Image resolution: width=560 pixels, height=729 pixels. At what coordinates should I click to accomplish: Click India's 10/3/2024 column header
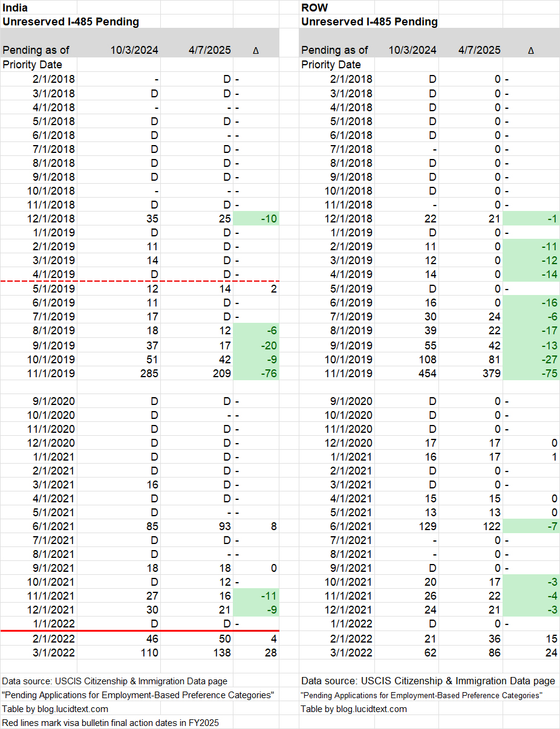click(134, 50)
